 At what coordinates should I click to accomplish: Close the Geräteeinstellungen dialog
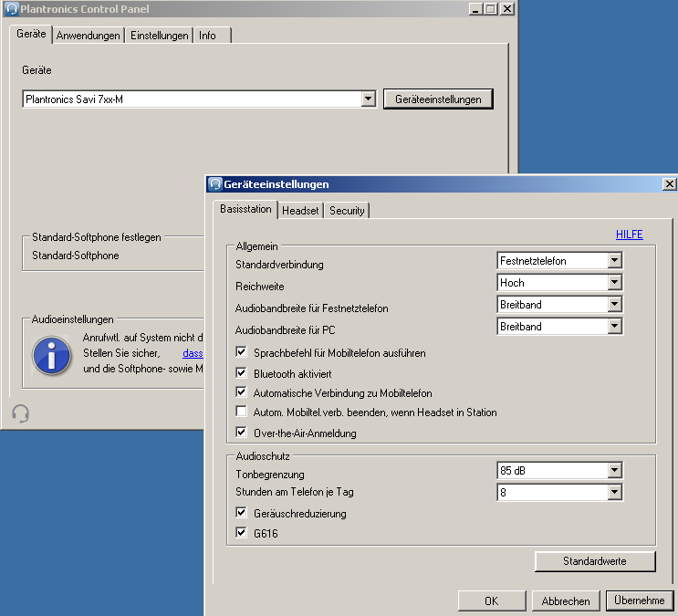[669, 183]
